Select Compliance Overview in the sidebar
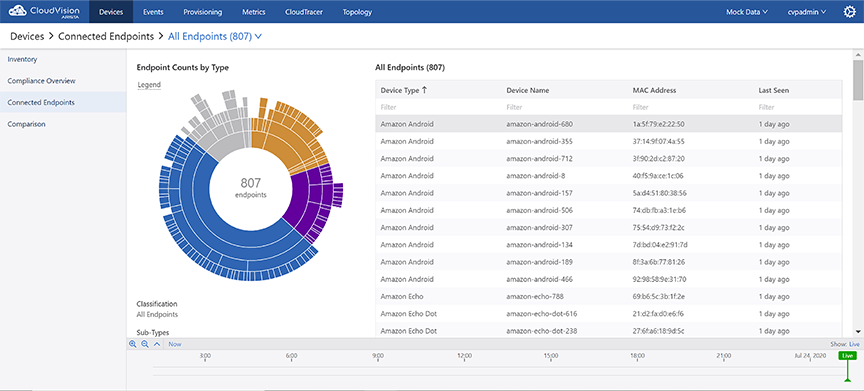The height and width of the screenshot is (391, 864). [x=41, y=81]
